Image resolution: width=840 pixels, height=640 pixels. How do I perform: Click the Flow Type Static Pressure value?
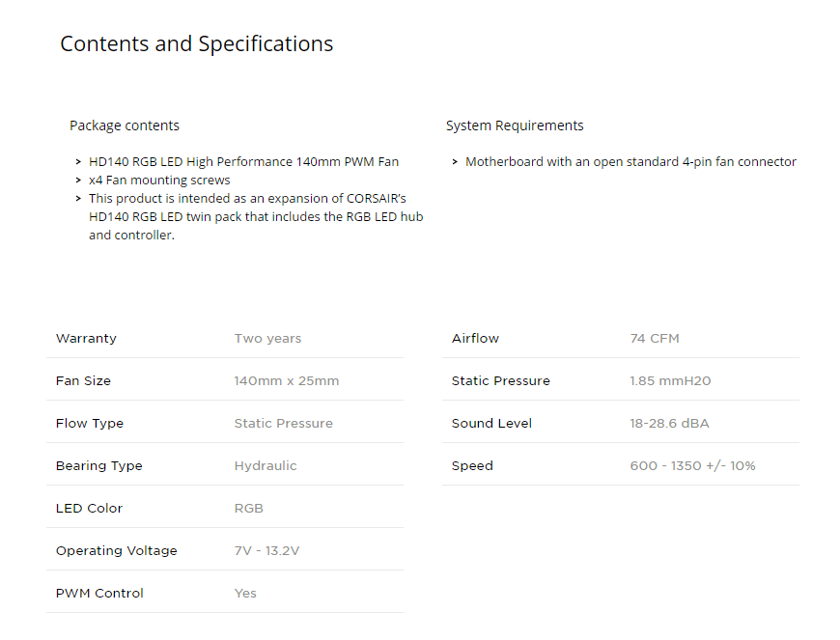click(x=284, y=423)
